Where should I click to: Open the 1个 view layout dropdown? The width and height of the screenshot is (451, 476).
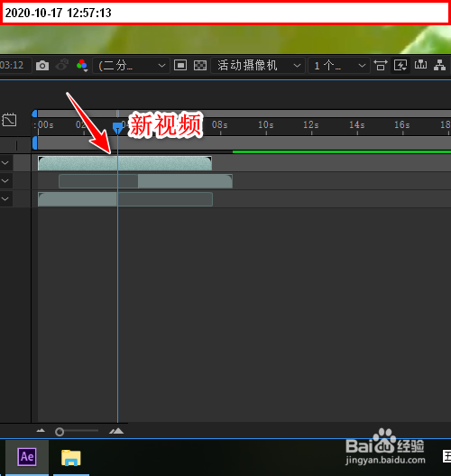click(x=339, y=66)
